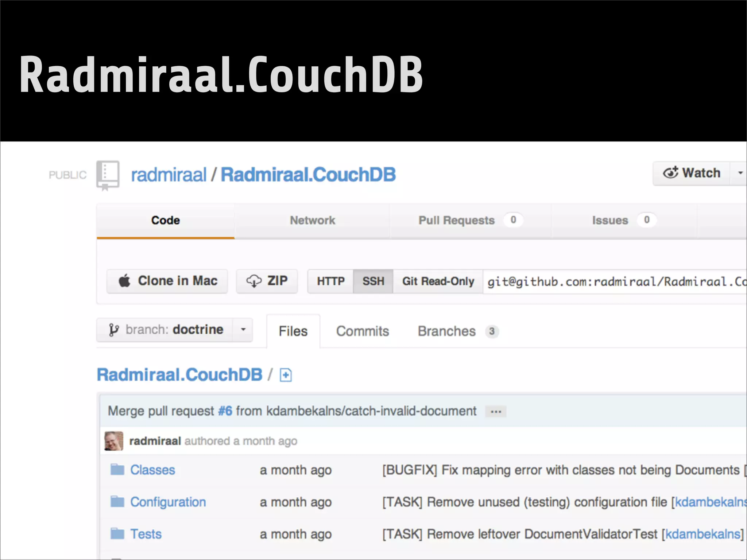Download the repository as ZIP
Image resolution: width=747 pixels, height=560 pixels.
[267, 281]
